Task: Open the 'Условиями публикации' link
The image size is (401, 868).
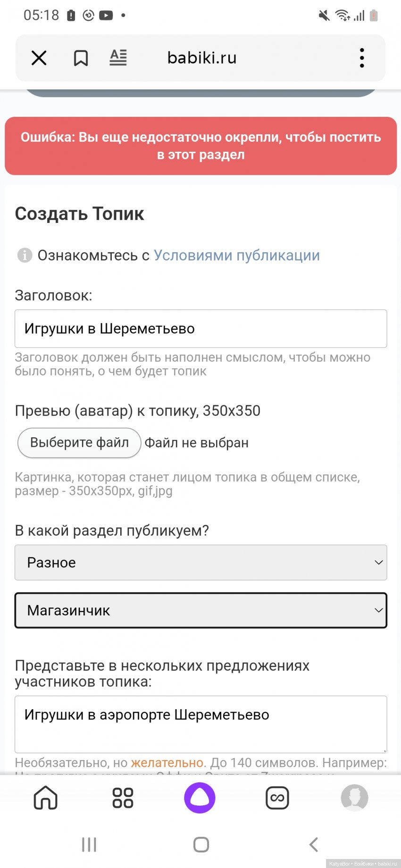Action: [237, 255]
